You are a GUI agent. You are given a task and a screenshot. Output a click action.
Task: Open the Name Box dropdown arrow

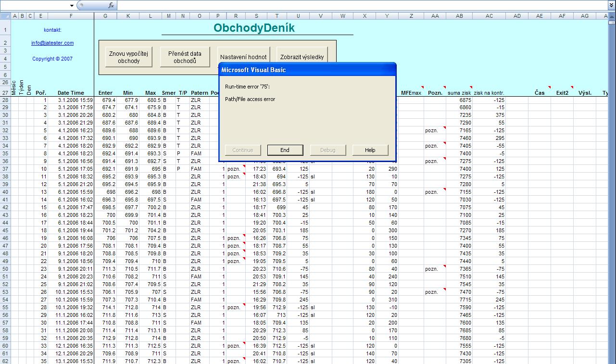[72, 5]
